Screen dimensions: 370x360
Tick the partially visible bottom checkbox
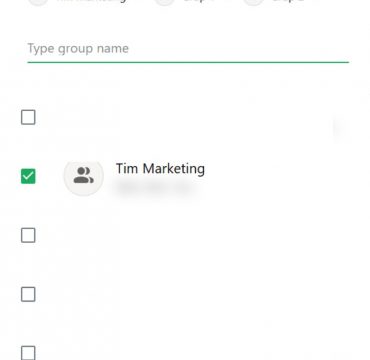tap(28, 353)
